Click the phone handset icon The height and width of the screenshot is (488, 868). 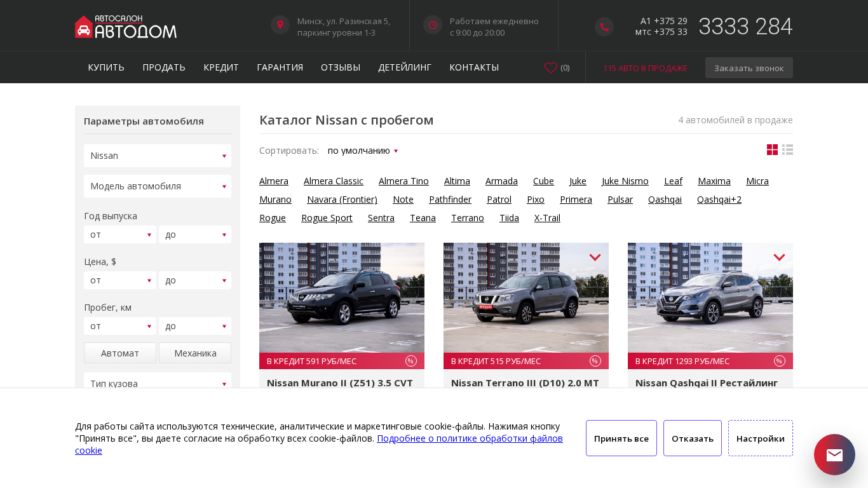click(604, 27)
